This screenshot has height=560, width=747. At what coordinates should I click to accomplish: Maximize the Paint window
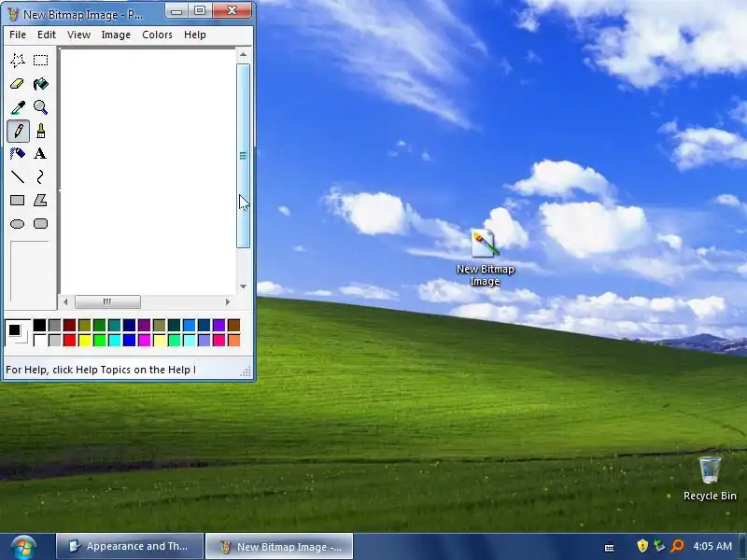pyautogui.click(x=200, y=10)
